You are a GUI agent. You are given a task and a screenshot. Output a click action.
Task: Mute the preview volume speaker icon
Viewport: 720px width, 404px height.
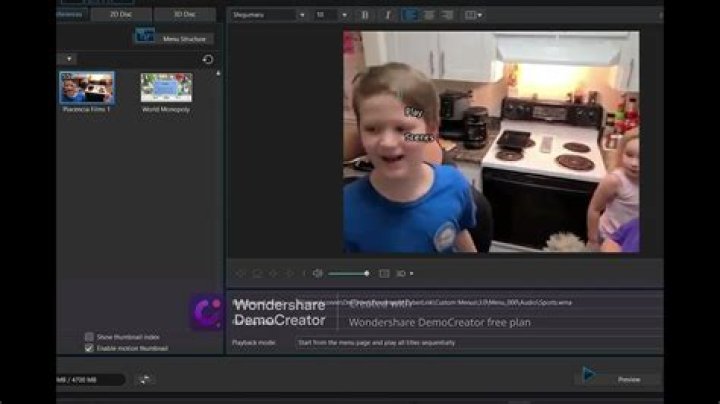tap(317, 273)
